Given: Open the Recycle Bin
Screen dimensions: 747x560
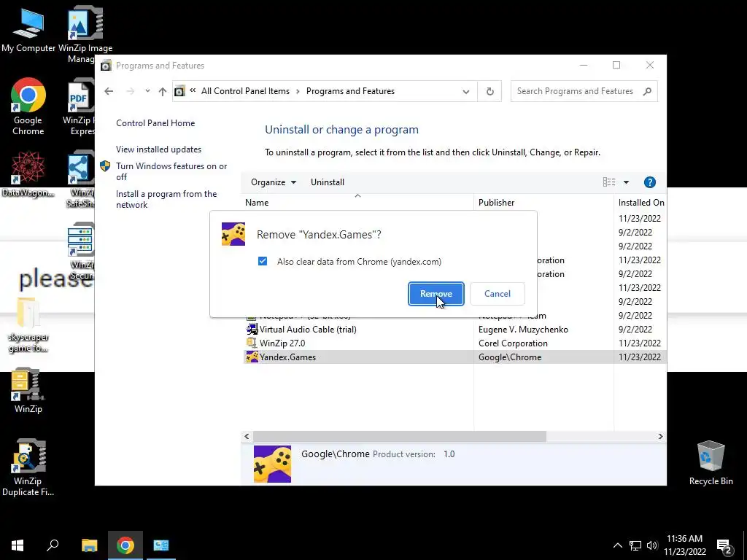Looking at the screenshot, I should click(x=711, y=463).
